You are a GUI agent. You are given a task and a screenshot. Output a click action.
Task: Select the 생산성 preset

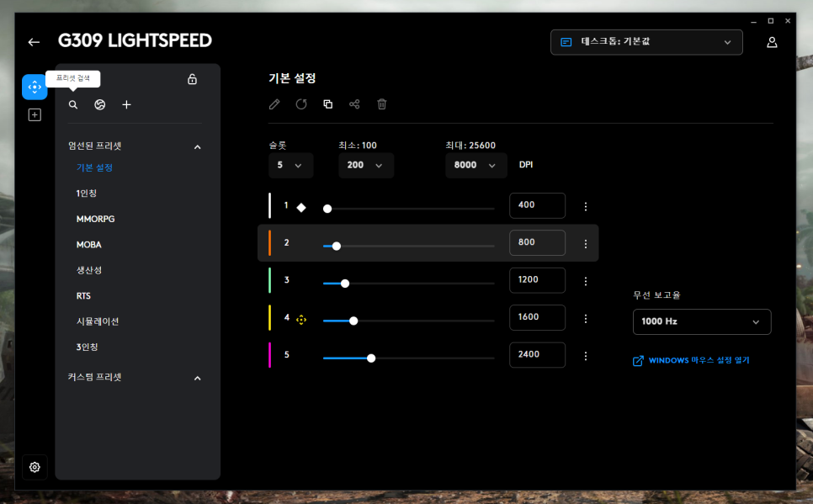[88, 270]
